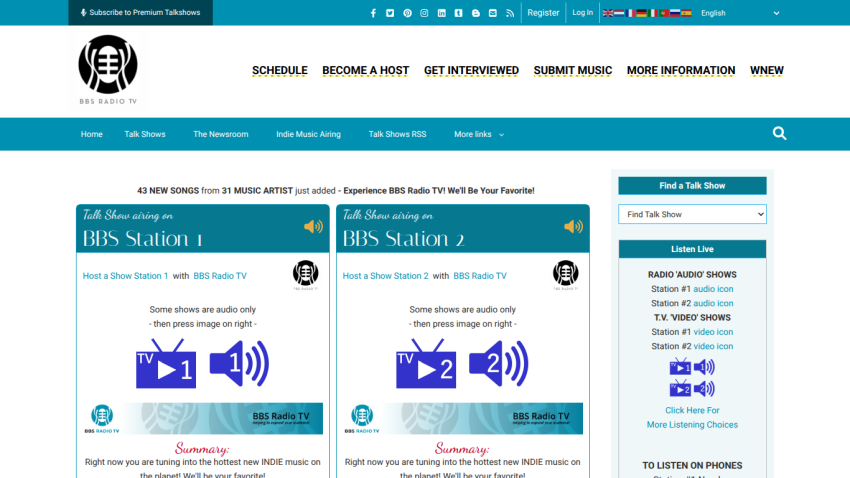The width and height of the screenshot is (850, 478).
Task: Click the BBS Radio TV banner in Station 2 card
Action: 462,418
